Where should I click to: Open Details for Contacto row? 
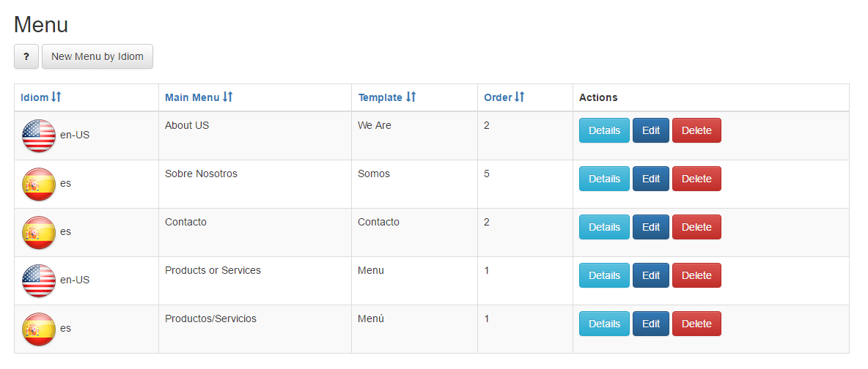[x=604, y=227]
